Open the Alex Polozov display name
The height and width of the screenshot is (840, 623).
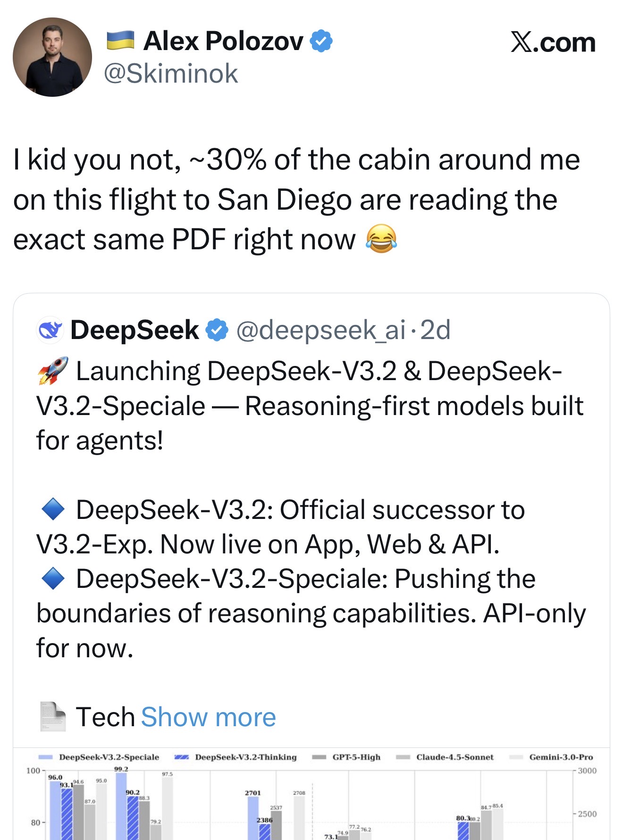pyautogui.click(x=223, y=41)
